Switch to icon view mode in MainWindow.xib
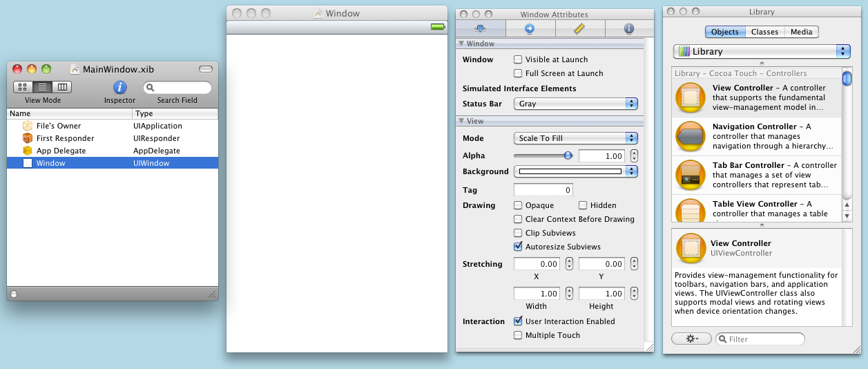The image size is (868, 369). click(x=22, y=87)
